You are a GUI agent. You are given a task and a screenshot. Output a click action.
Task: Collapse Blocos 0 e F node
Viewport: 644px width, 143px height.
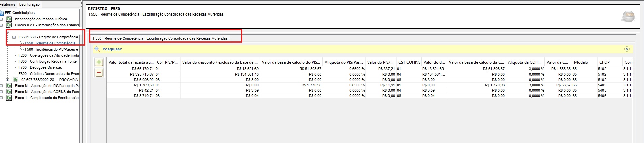[x=1, y=25]
